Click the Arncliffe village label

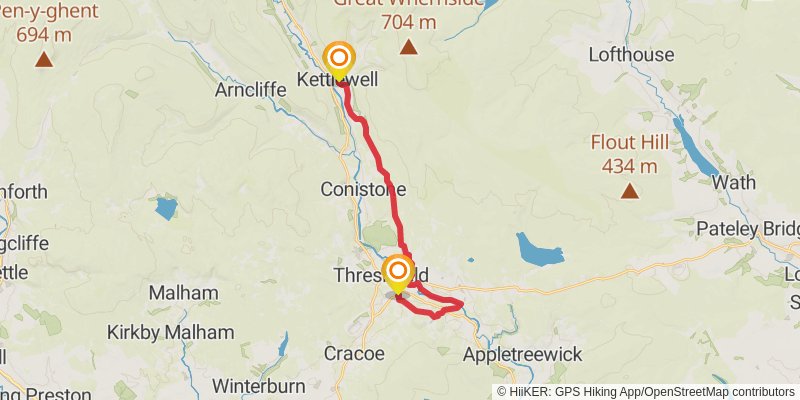(251, 90)
